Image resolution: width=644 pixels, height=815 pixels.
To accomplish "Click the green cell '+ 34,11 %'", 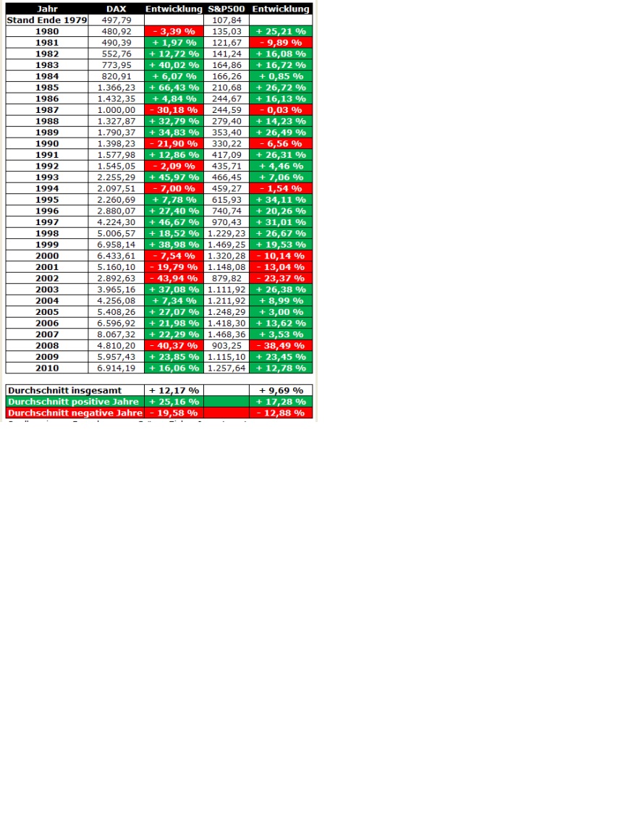I will (x=281, y=200).
